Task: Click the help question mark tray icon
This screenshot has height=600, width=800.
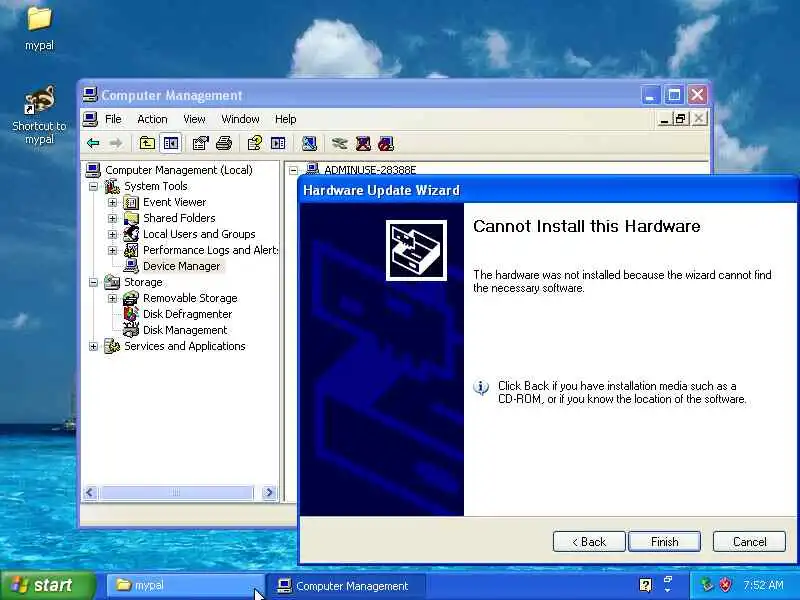Action: click(x=645, y=585)
